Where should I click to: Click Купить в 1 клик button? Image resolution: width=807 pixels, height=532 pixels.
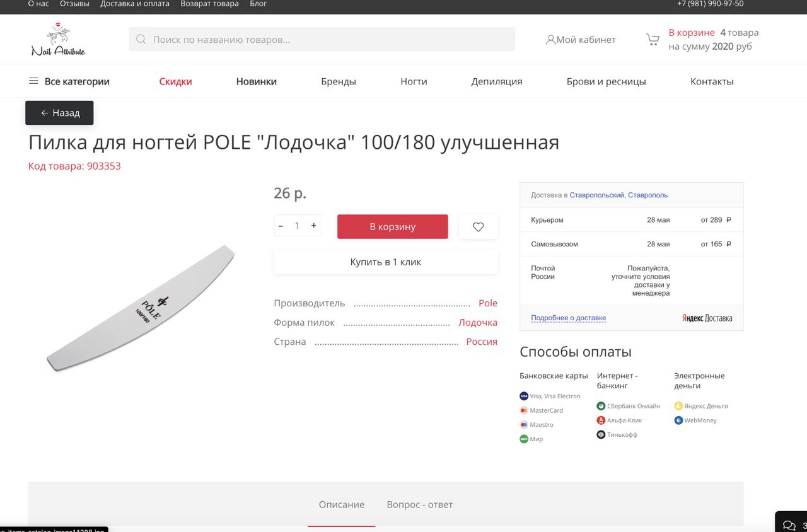coord(386,262)
